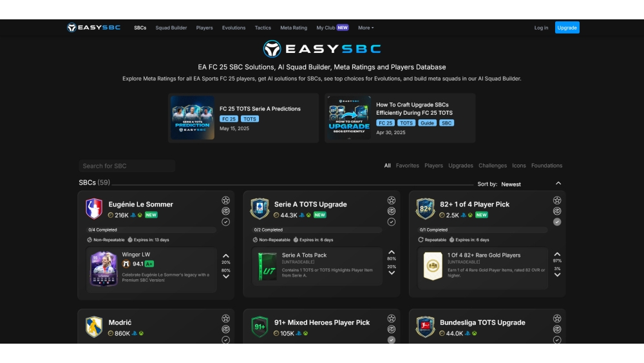
Task: Click the 91+ Mixed Heroes badge icon
Action: (x=260, y=327)
